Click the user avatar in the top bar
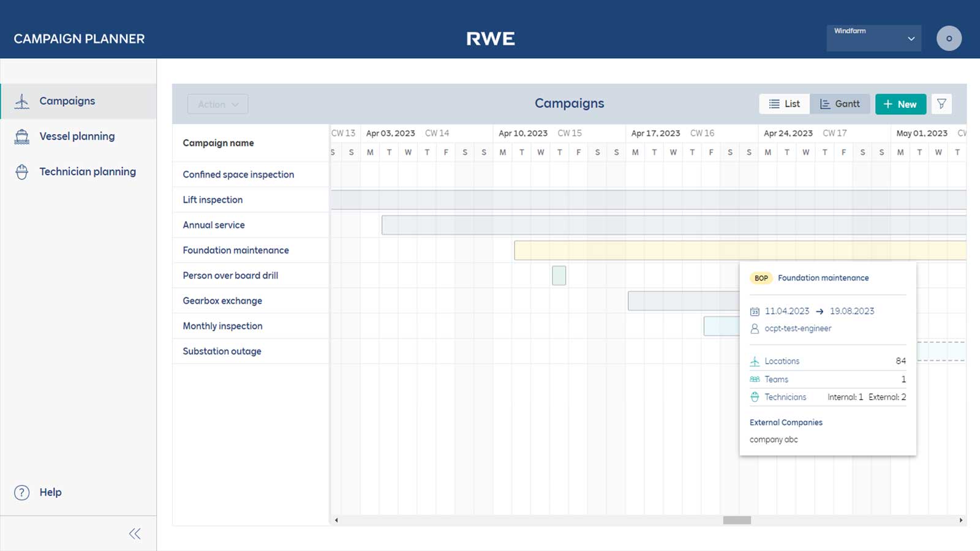 click(949, 38)
